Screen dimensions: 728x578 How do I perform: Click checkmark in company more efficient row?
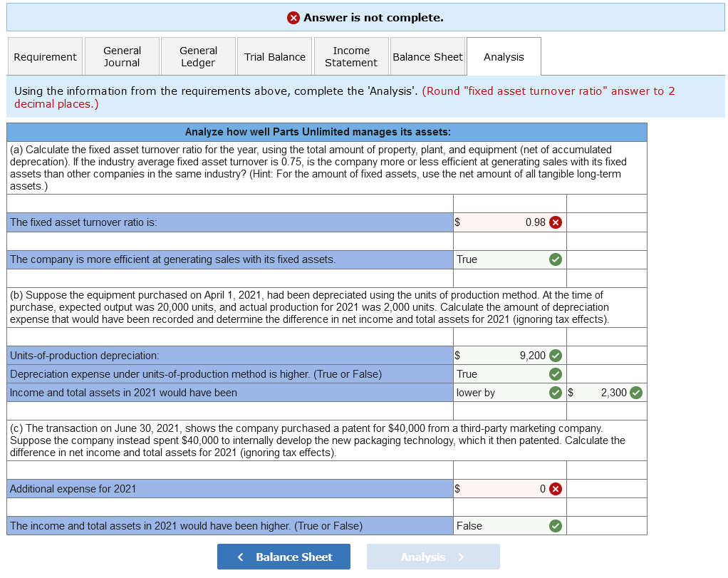click(x=556, y=259)
